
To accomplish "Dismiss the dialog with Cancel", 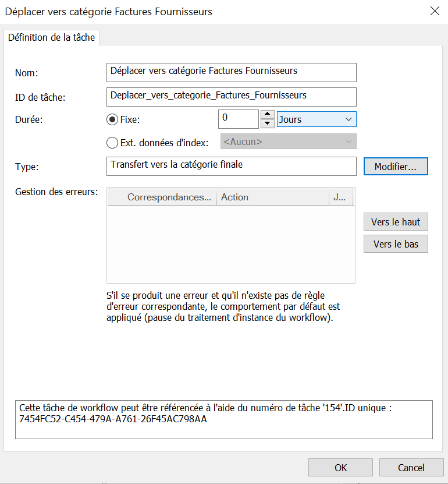I will [x=411, y=468].
